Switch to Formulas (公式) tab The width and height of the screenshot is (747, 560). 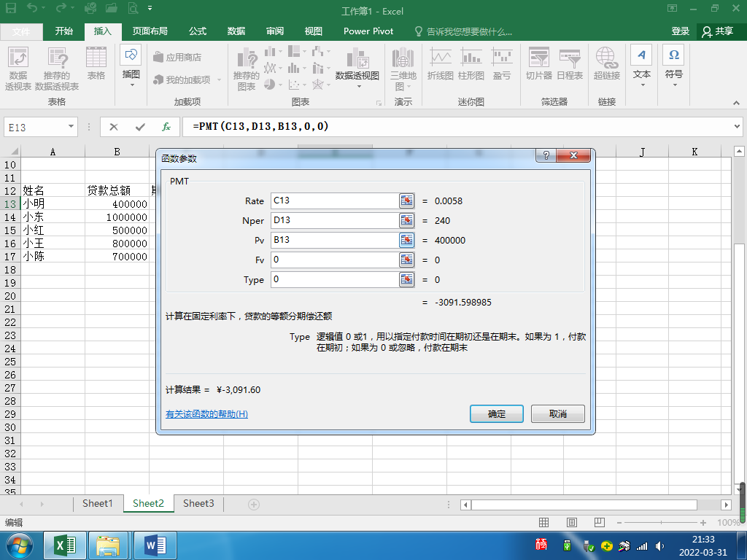197,31
